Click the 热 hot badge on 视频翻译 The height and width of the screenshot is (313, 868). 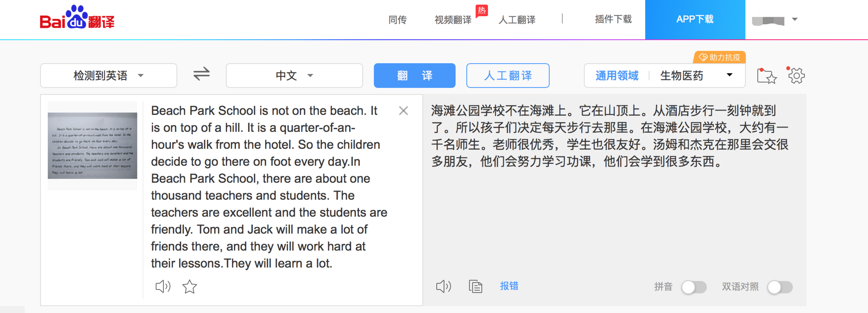coord(482,10)
